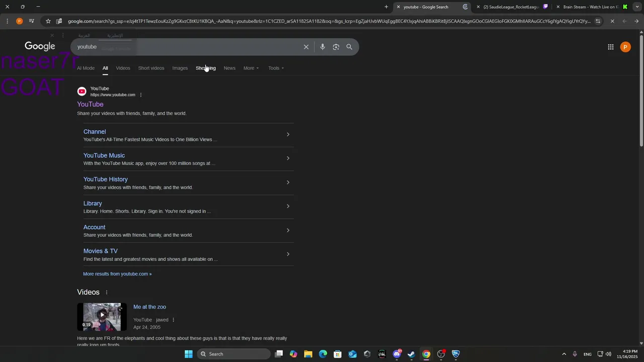The width and height of the screenshot is (644, 362).
Task: Switch to Shopping results tab
Action: pos(206,68)
